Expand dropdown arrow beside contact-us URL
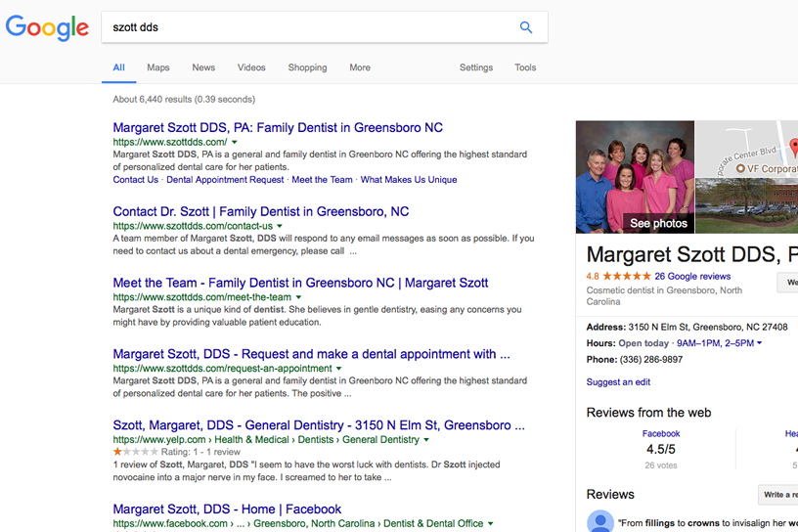 pos(281,226)
